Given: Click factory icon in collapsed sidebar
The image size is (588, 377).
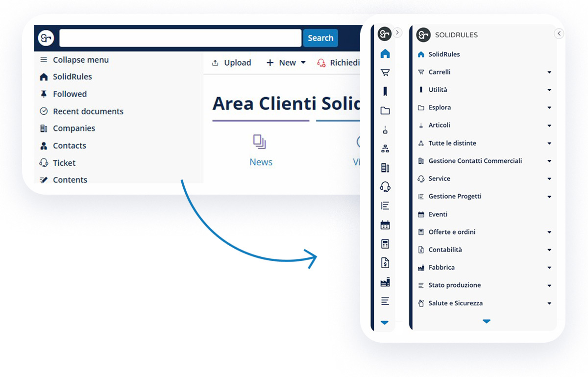Looking at the screenshot, I should click(x=385, y=282).
